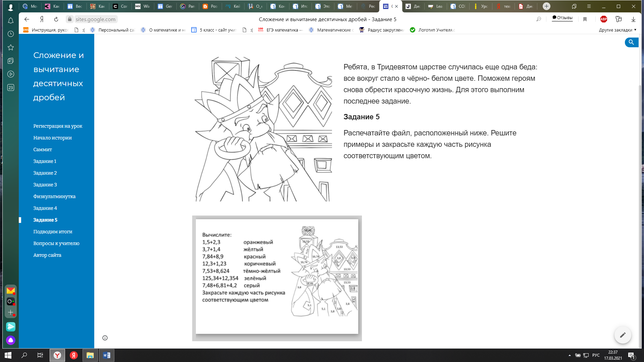
Task: Click the site search magnifier icon
Action: coord(631,42)
